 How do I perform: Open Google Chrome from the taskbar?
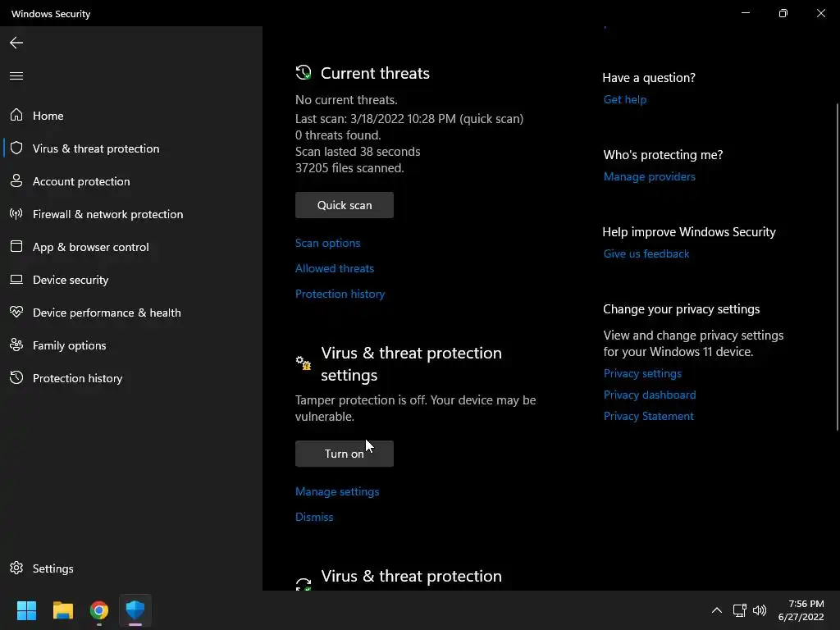(99, 610)
